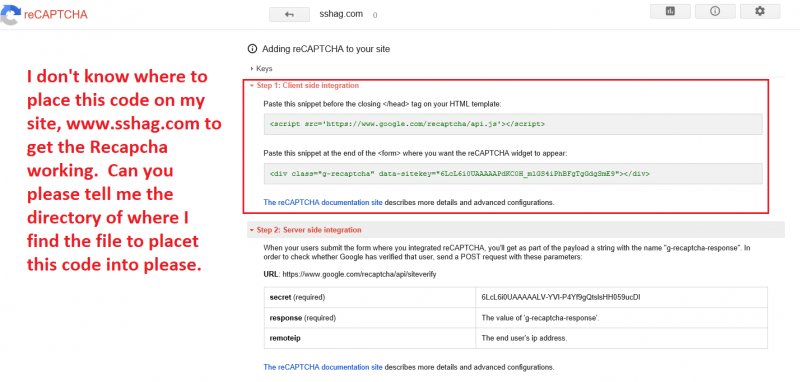This screenshot has height=382, width=800.
Task: Click the reCAPTCHA logo icon
Action: coord(10,15)
